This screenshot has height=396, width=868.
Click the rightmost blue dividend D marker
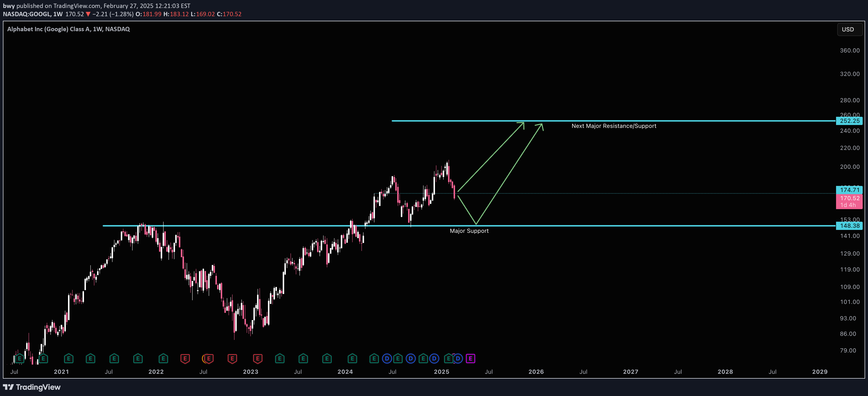pyautogui.click(x=457, y=359)
